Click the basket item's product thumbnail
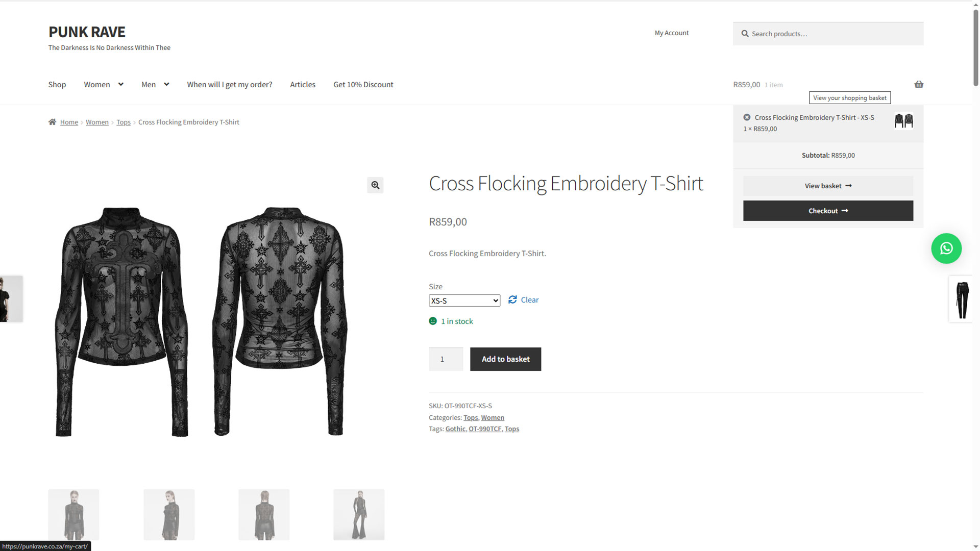Screen dimensions: 980x551 tap(903, 121)
